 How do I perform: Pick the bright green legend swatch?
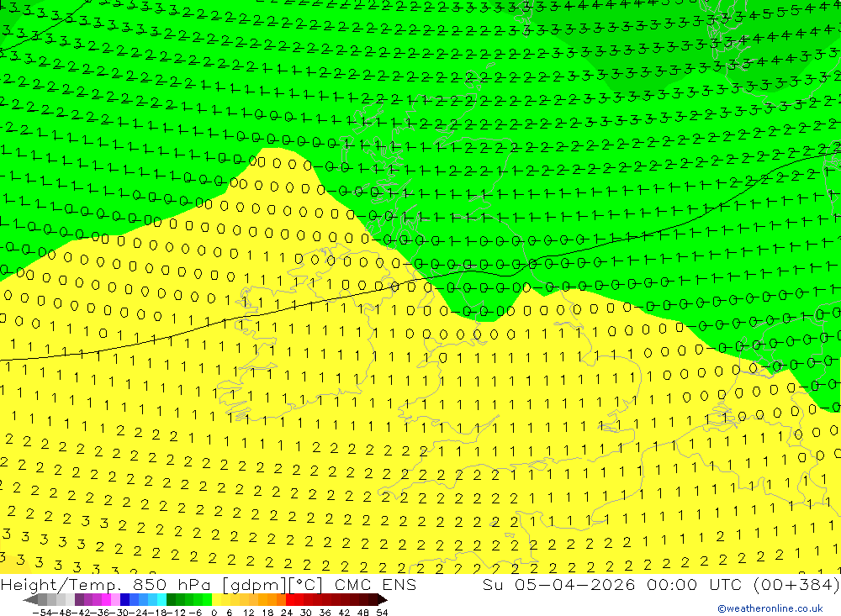click(207, 599)
